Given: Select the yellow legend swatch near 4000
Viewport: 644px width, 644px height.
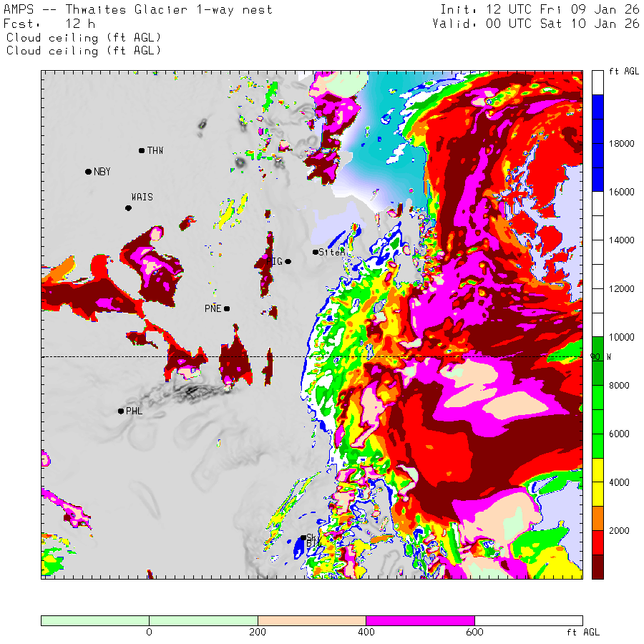Looking at the screenshot, I should (597, 482).
